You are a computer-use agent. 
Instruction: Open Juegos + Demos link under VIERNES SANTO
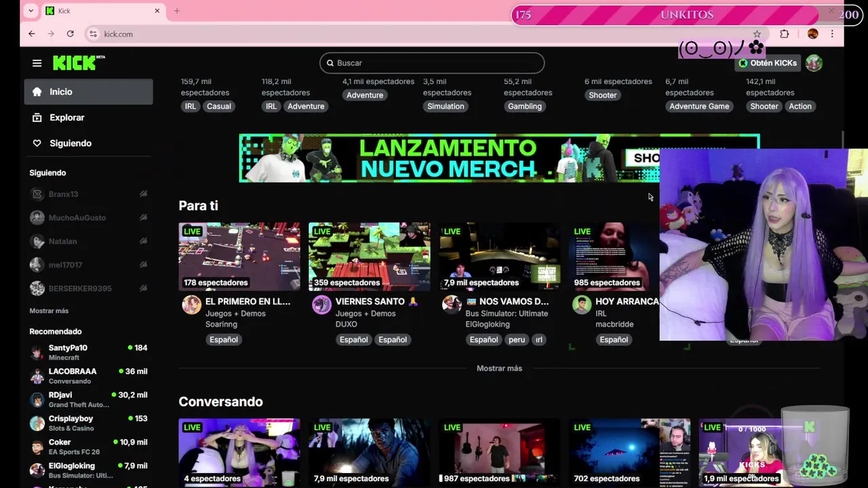[366, 313]
